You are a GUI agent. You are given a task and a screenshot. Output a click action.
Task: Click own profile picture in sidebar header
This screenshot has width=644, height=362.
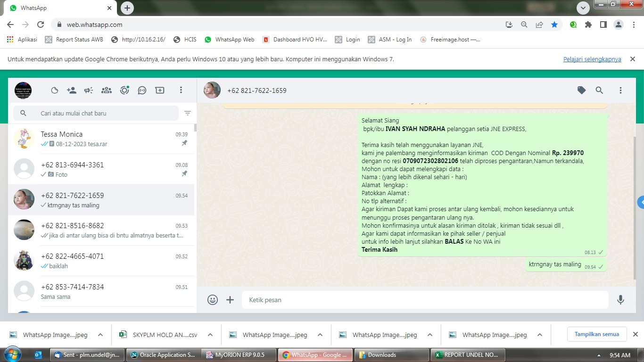tap(23, 90)
